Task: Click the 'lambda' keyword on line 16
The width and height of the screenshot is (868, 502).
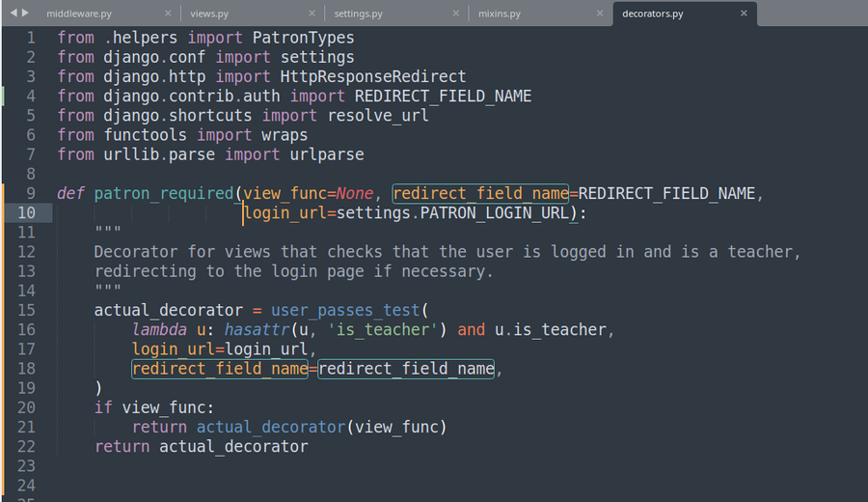Action: tap(159, 330)
